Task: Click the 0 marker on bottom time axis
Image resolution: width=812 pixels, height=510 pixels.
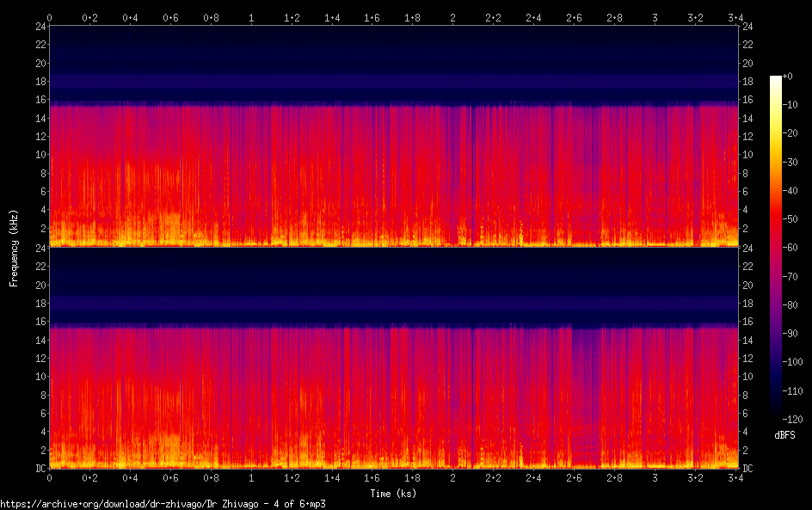Action: (50, 478)
